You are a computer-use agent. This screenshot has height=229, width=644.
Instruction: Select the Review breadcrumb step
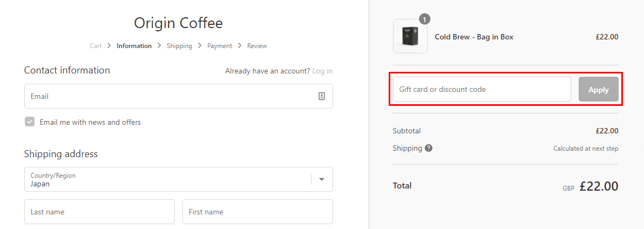tap(257, 46)
